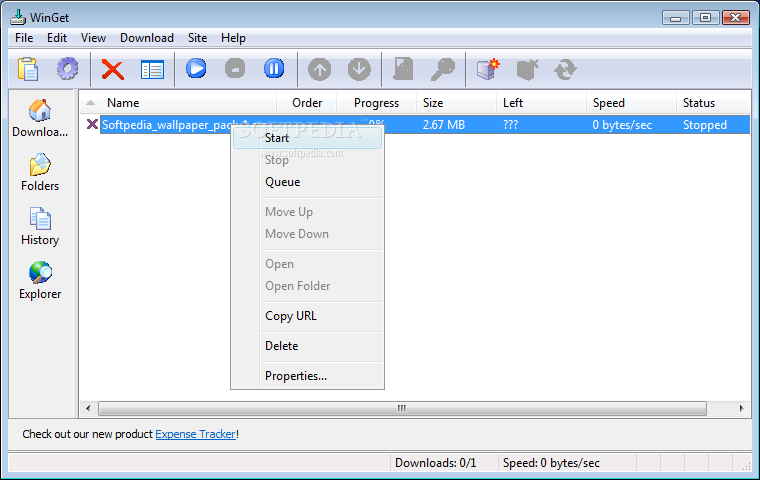Click the Speed: 0 bytes/sec status bar entry
The height and width of the screenshot is (480, 760).
pyautogui.click(x=551, y=463)
